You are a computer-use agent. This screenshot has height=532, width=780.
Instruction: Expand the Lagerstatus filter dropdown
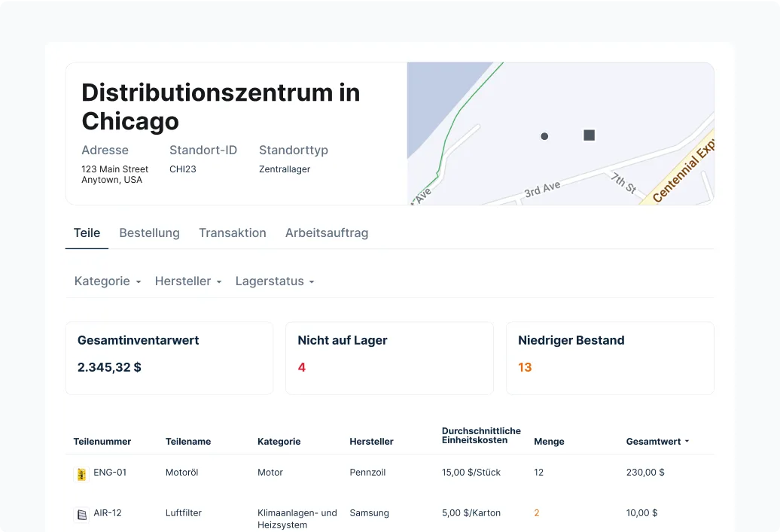coord(275,281)
